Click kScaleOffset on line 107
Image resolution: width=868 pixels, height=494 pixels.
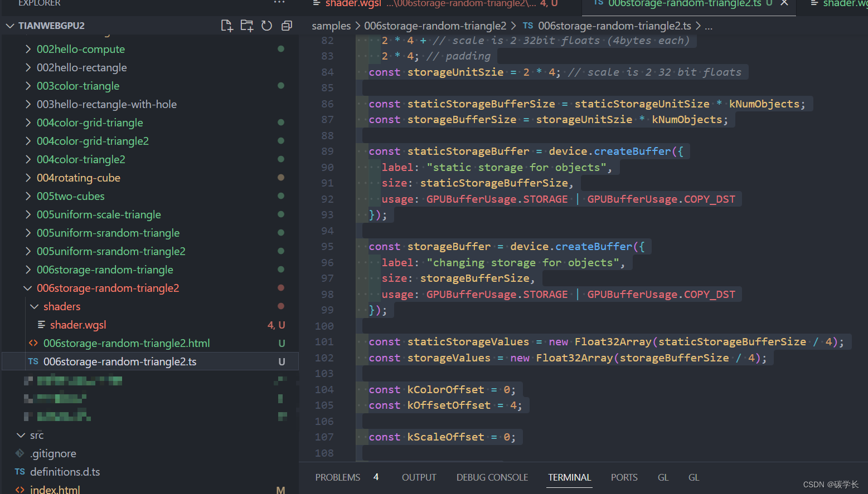(445, 437)
